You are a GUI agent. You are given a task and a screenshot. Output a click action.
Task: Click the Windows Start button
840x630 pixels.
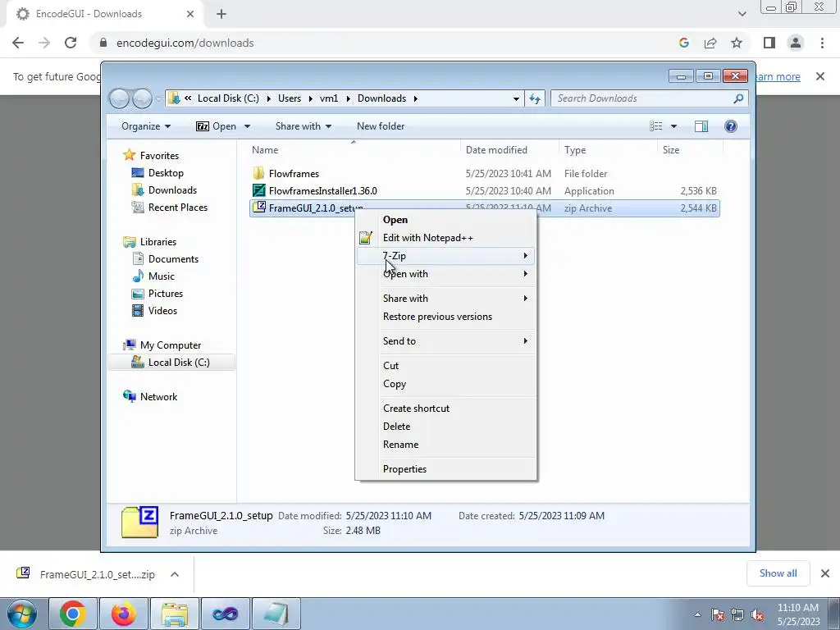[x=22, y=614]
